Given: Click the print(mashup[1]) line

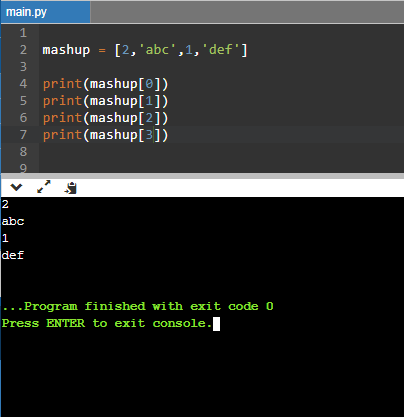Looking at the screenshot, I should [105, 101].
